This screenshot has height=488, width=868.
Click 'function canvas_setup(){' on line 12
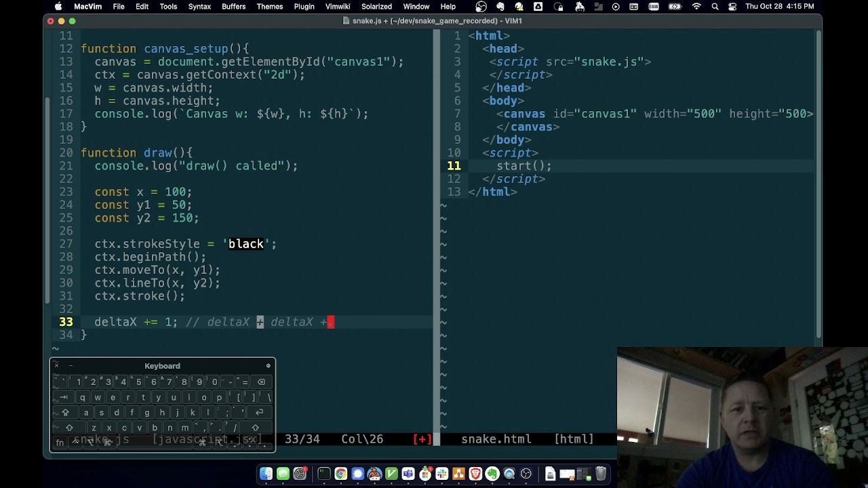[x=165, y=49]
